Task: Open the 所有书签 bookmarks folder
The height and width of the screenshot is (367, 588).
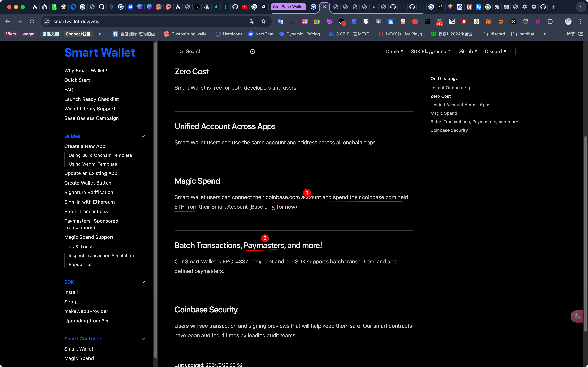Action: pyautogui.click(x=571, y=34)
